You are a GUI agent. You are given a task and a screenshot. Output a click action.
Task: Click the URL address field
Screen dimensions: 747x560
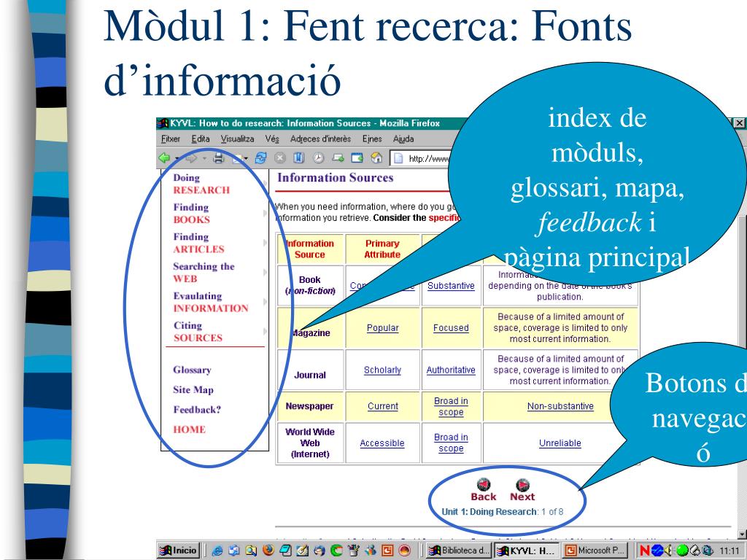(421, 158)
